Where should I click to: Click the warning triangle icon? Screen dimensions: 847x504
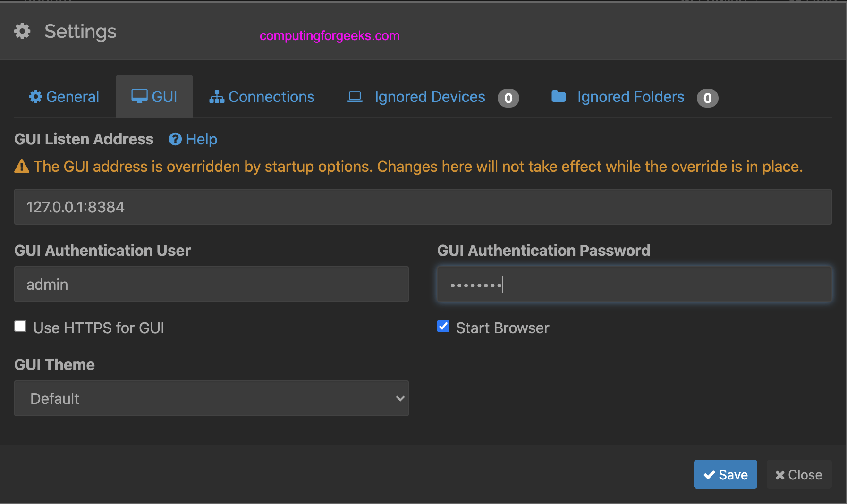22,166
